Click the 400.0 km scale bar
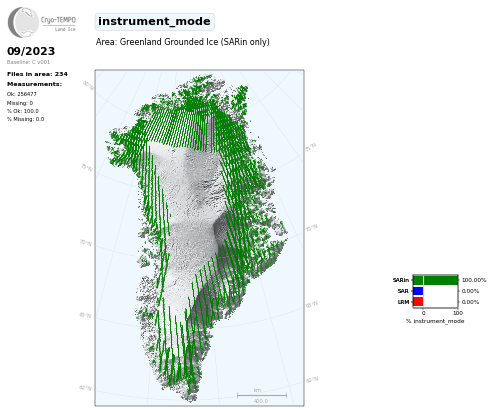The height and width of the screenshot is (410, 492). coord(262,396)
